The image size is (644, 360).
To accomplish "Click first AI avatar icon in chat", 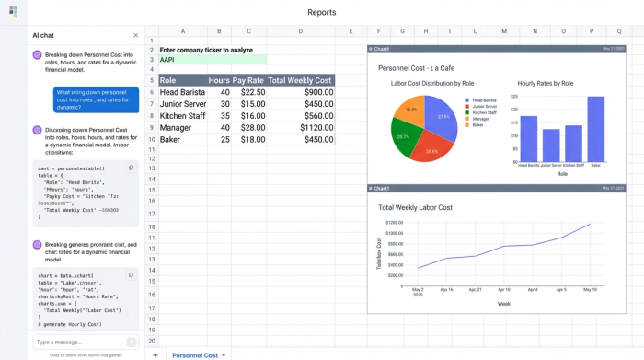I will (x=37, y=54).
